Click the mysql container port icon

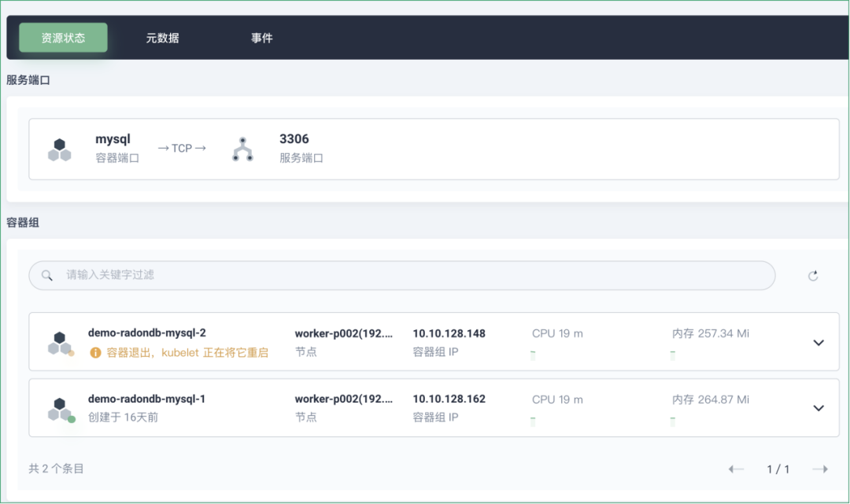point(60,149)
